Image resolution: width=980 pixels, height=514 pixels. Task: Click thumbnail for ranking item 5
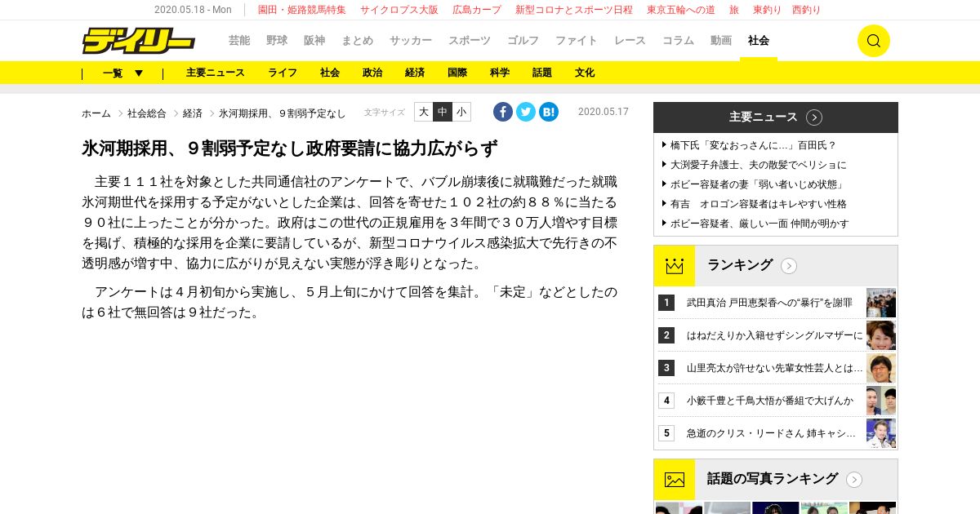click(x=881, y=433)
